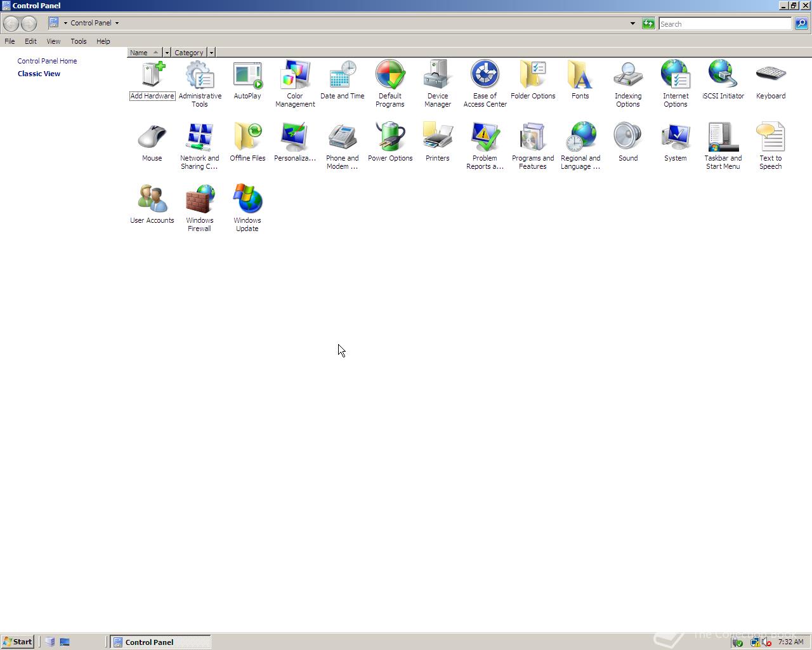
Task: Click into the Search box
Action: click(725, 23)
